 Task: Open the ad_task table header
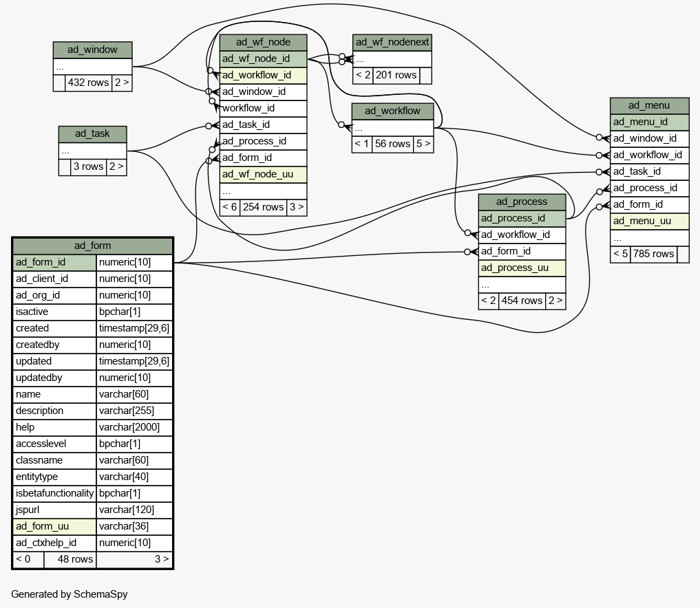pyautogui.click(x=92, y=133)
